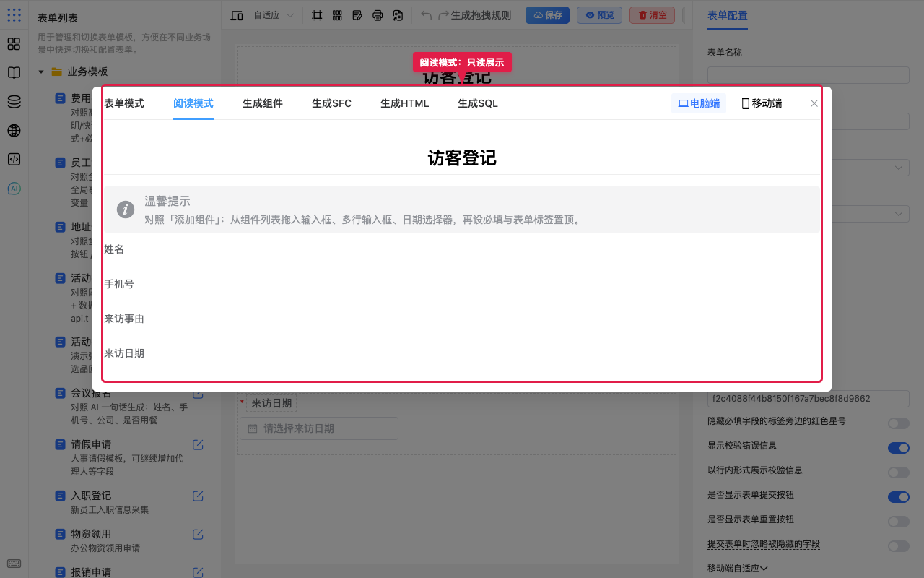The height and width of the screenshot is (578, 924).
Task: Switch to 生成SQL tab
Action: click(x=478, y=103)
